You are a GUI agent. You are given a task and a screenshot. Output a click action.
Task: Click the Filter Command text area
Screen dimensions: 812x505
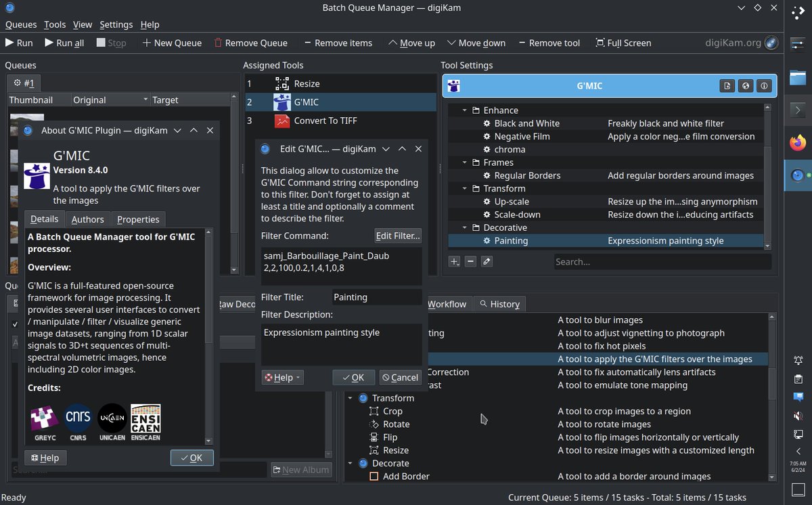click(x=342, y=265)
